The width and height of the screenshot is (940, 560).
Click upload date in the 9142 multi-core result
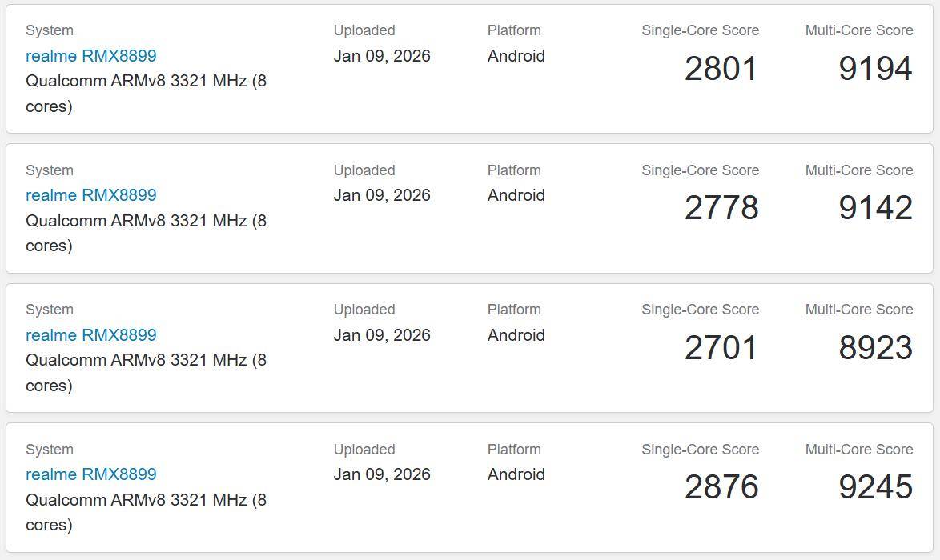[x=382, y=195]
